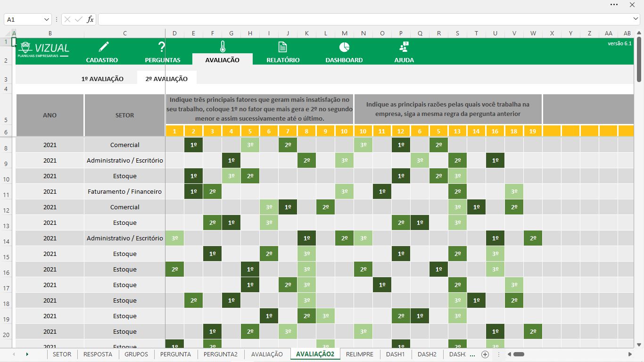Click the Name Box showing A1

[24, 19]
